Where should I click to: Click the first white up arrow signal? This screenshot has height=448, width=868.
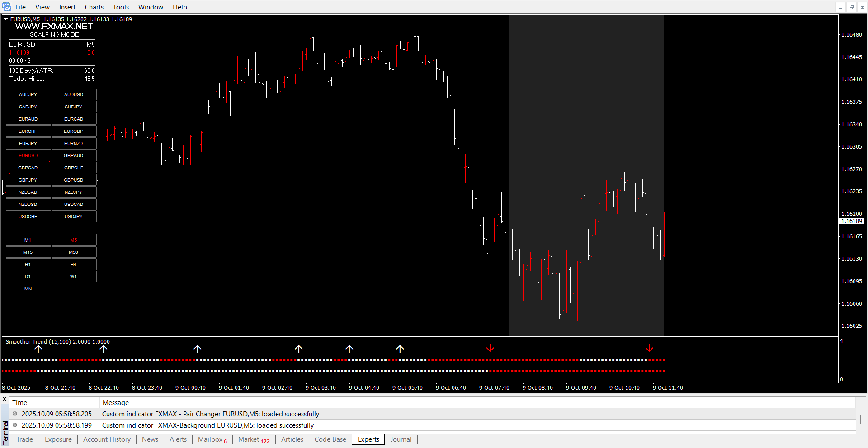point(38,349)
